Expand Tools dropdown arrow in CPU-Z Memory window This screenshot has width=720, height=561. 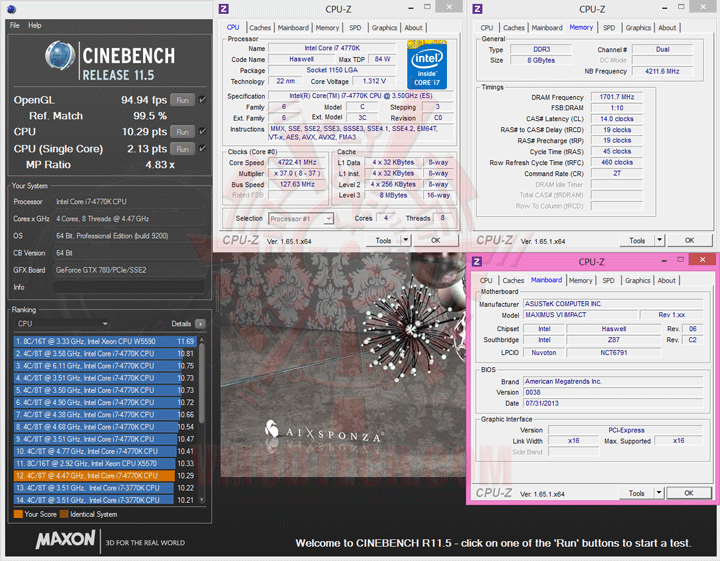pyautogui.click(x=659, y=241)
